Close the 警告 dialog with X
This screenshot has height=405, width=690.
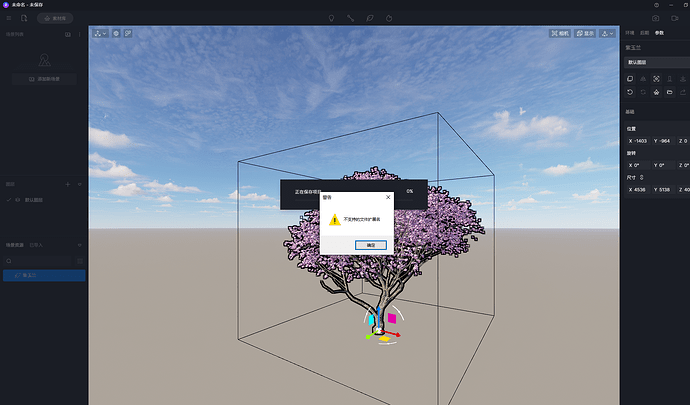[x=387, y=198]
